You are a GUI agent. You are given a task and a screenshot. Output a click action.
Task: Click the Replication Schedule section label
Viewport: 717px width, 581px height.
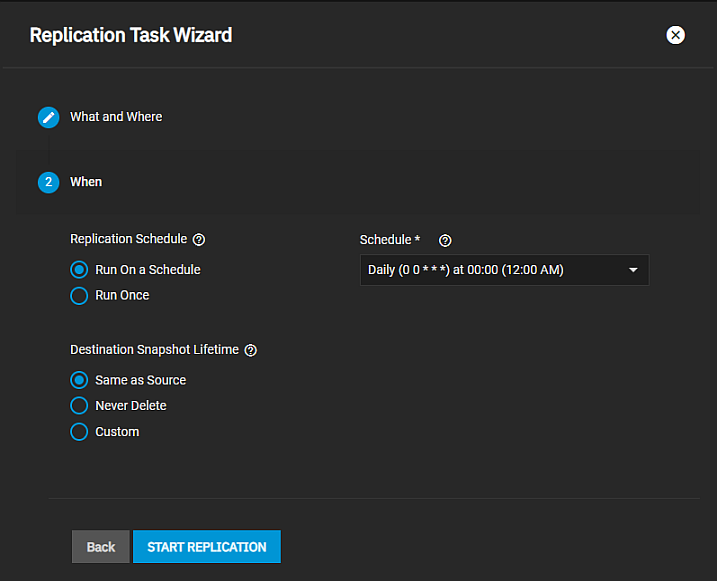point(128,239)
